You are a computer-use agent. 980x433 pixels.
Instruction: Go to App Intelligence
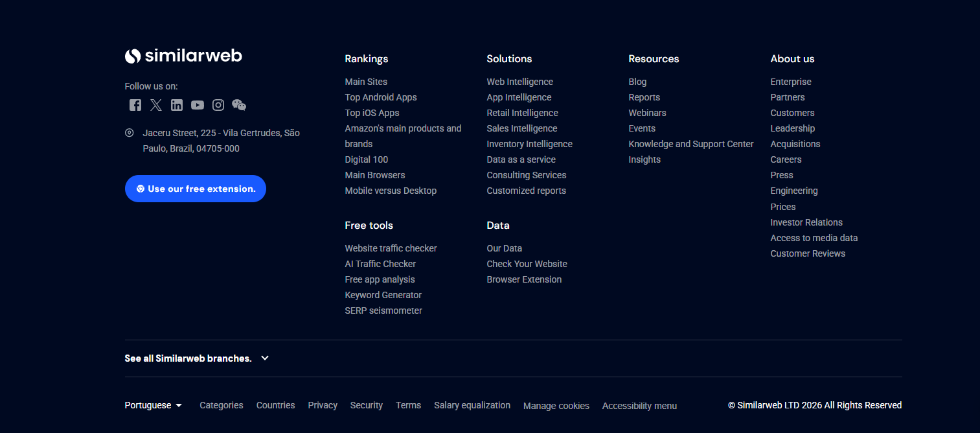click(x=519, y=97)
